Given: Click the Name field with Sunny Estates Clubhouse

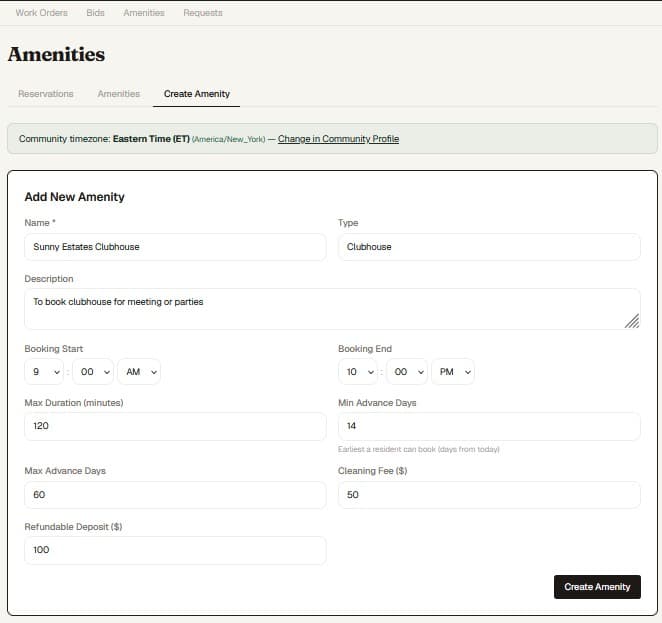Looking at the screenshot, I should (175, 247).
